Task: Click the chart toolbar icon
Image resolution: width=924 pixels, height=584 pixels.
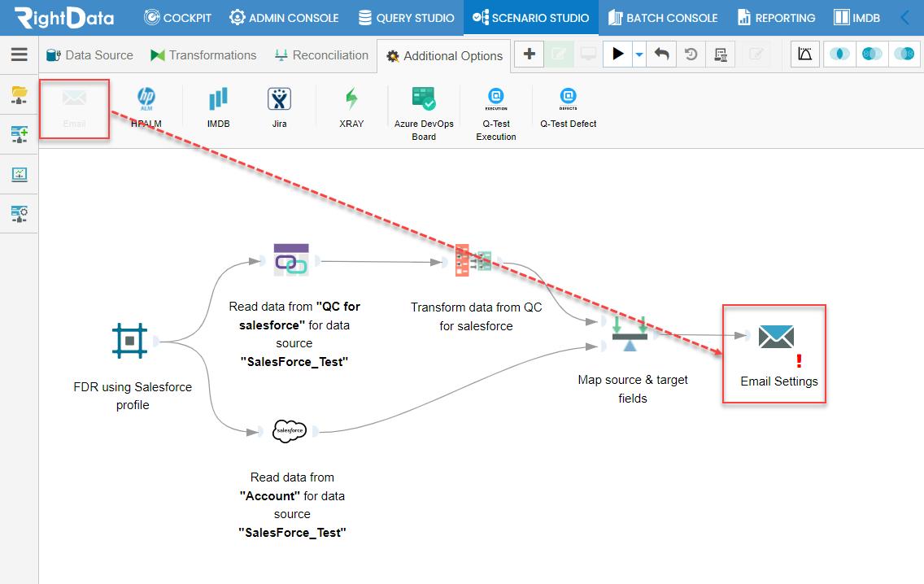Action: (805, 54)
